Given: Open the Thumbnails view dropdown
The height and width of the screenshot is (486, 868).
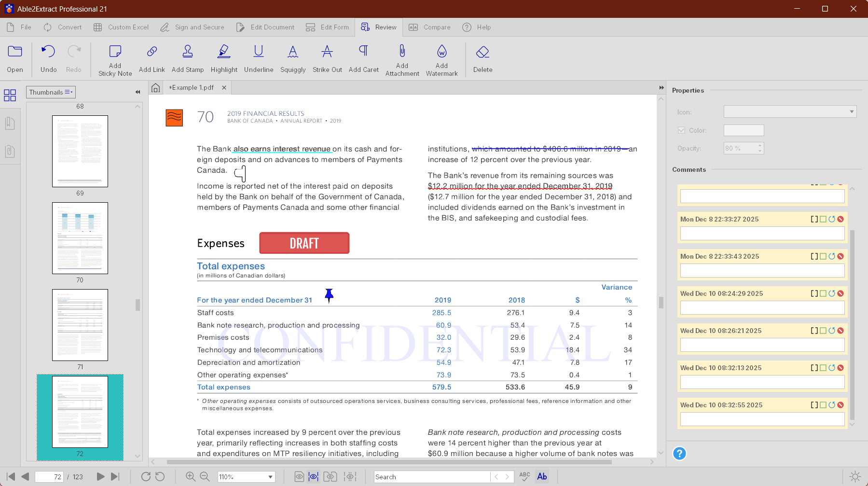Looking at the screenshot, I should tap(51, 92).
